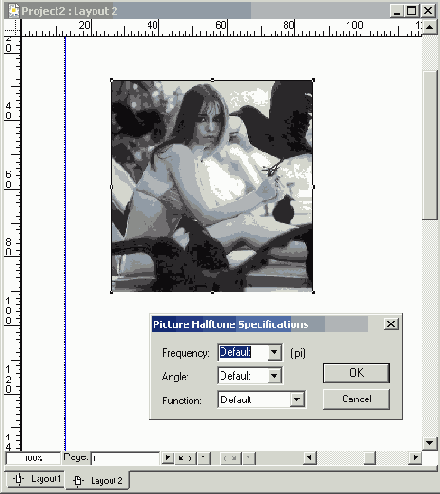The height and width of the screenshot is (494, 440).
Task: Click the horizontal scrollbar thumb
Action: 370,458
